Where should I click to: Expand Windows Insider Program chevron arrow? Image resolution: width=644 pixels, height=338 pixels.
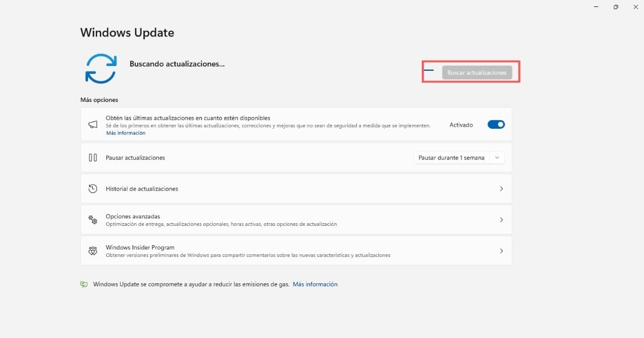[501, 251]
